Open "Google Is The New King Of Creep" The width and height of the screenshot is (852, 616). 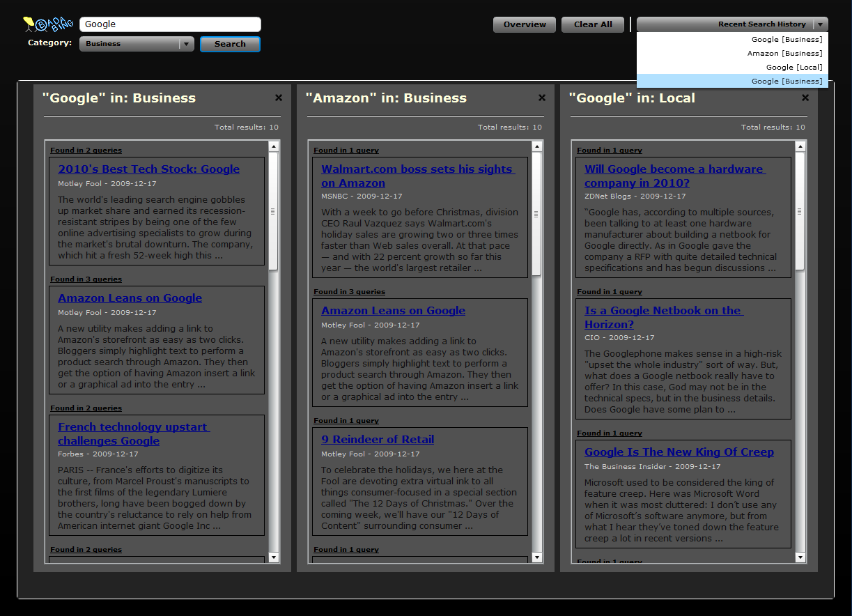point(679,452)
